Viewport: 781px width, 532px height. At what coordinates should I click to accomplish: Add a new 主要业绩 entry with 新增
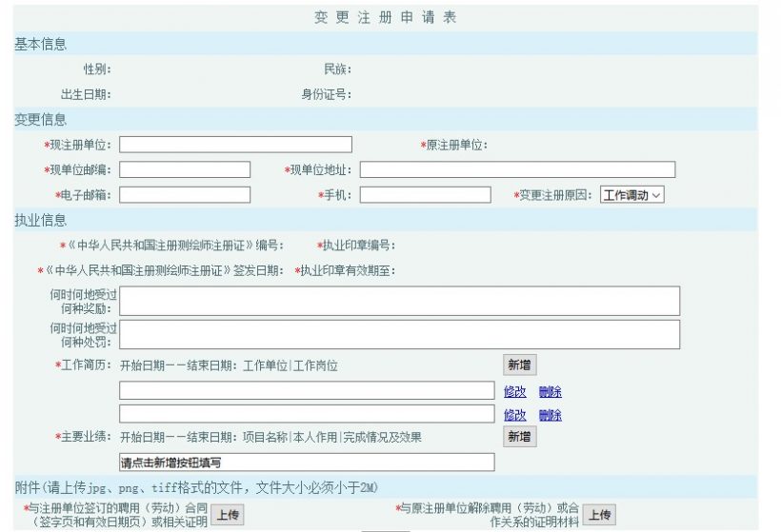519,437
